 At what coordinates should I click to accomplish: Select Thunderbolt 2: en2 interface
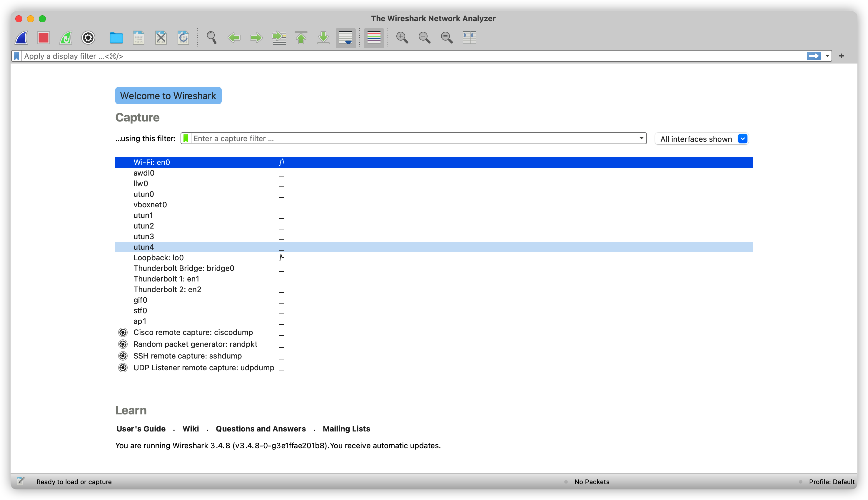(x=434, y=289)
